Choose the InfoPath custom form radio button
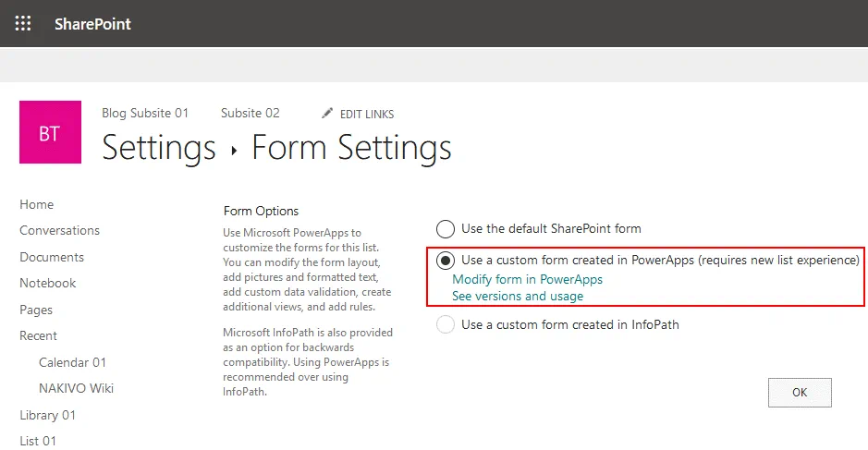The image size is (868, 450). click(446, 324)
